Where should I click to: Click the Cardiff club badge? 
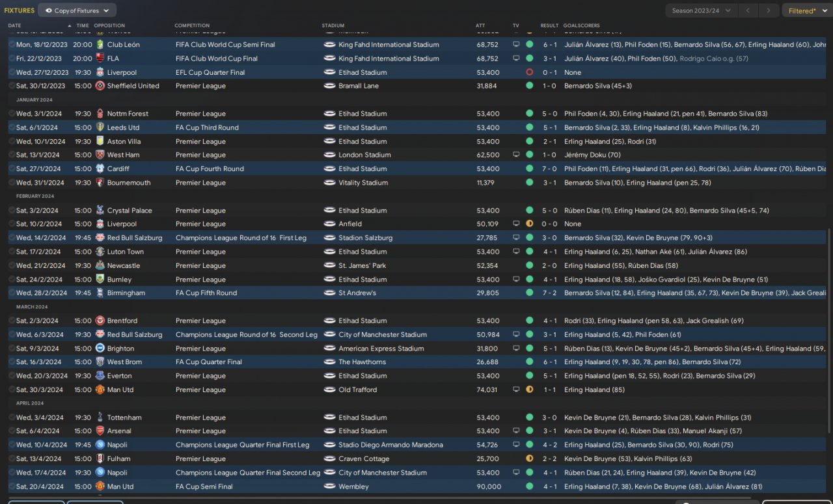(x=100, y=168)
